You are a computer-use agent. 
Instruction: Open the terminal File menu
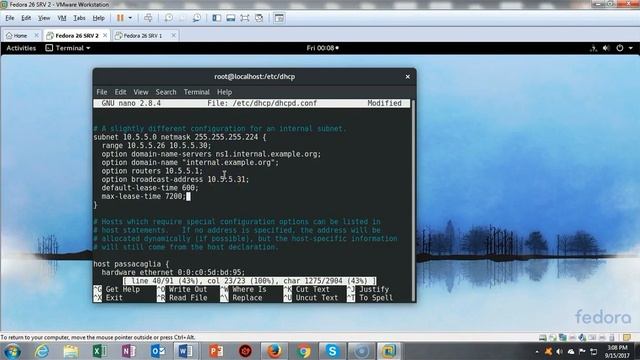[102, 92]
